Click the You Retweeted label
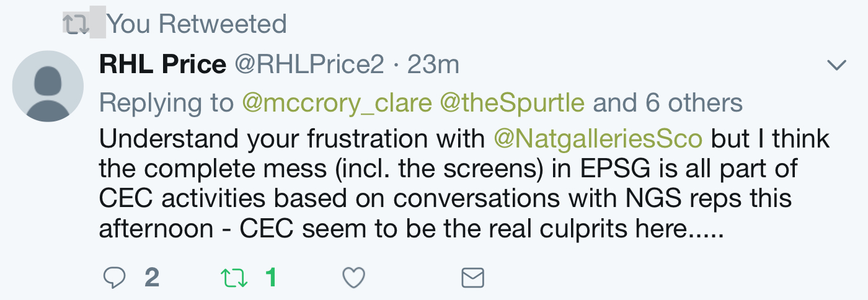 [x=197, y=25]
